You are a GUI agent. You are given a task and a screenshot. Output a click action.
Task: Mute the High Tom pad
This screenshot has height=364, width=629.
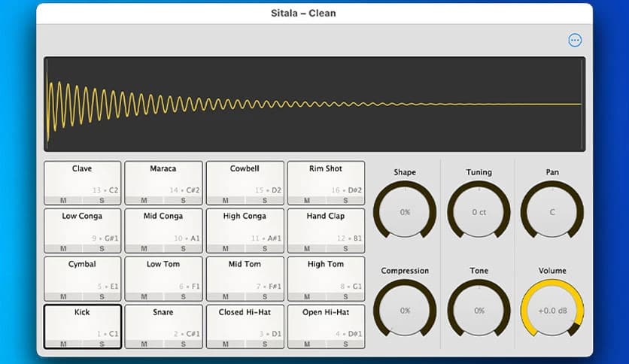click(307, 296)
